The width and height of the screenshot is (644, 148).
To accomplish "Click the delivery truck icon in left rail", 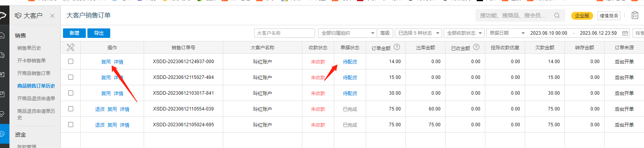I will 2,55.
